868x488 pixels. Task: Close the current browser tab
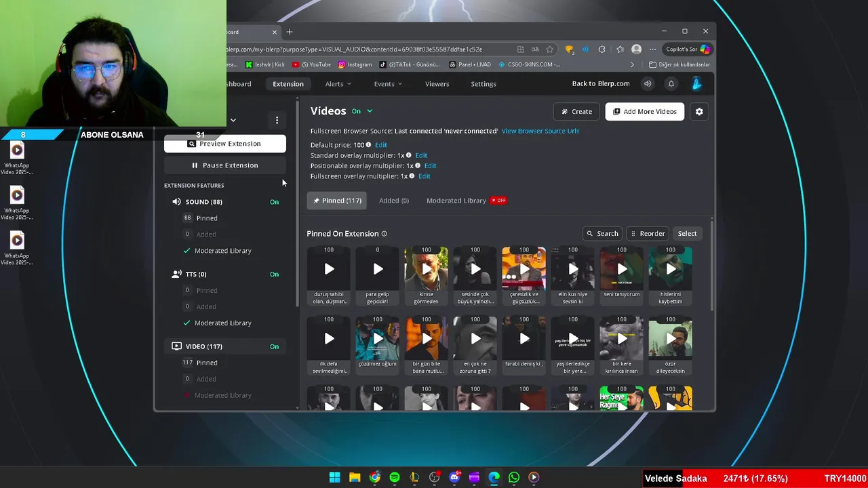275,32
